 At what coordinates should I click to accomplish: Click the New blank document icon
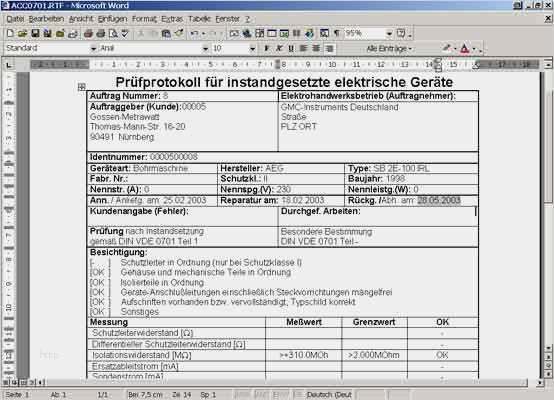click(10, 34)
